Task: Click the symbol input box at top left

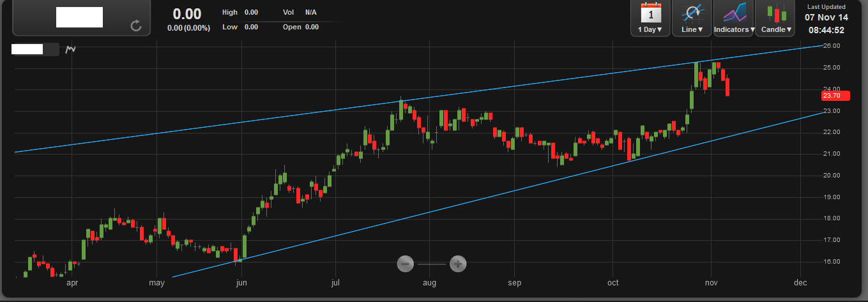Action: (x=81, y=17)
